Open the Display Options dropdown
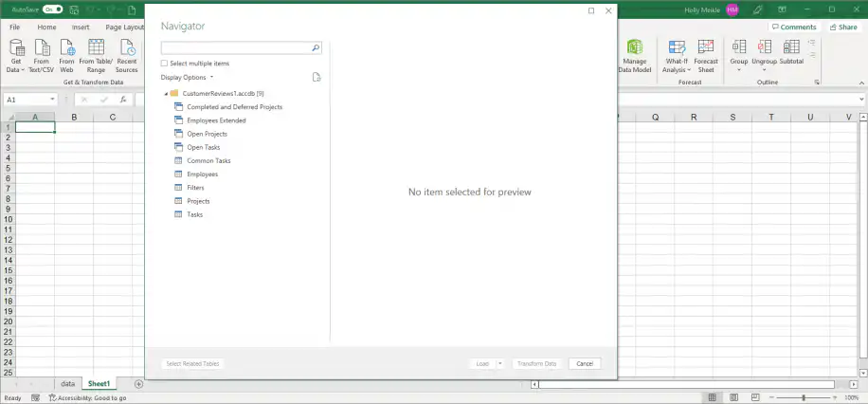The height and width of the screenshot is (404, 868). click(187, 78)
